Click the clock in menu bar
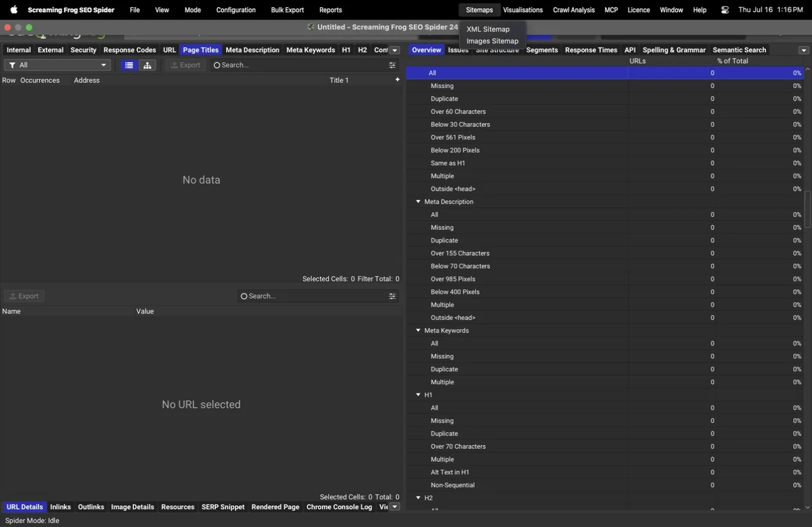Image resolution: width=812 pixels, height=527 pixels. point(771,9)
